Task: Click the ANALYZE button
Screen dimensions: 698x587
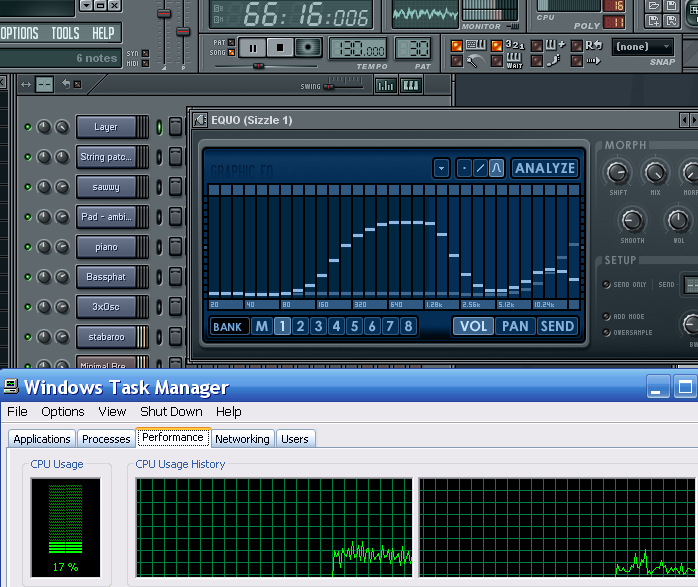Action: [x=545, y=168]
